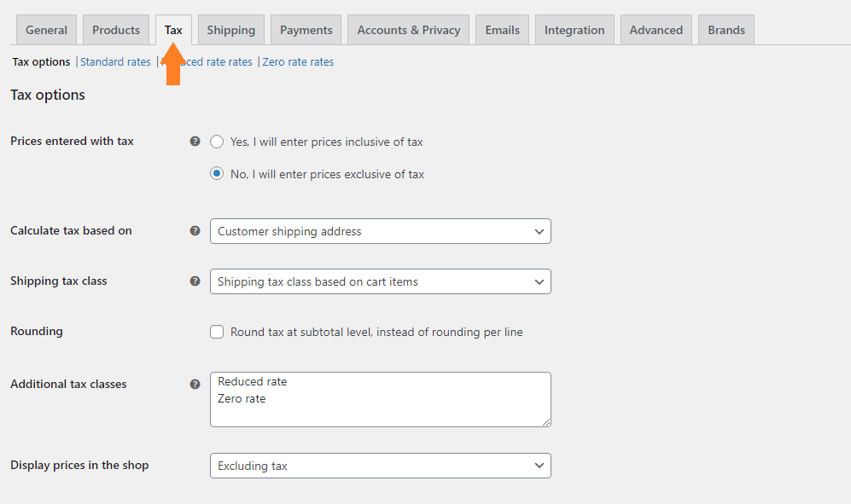Open the Integration tab
Image resolution: width=851 pixels, height=504 pixels.
coord(574,30)
